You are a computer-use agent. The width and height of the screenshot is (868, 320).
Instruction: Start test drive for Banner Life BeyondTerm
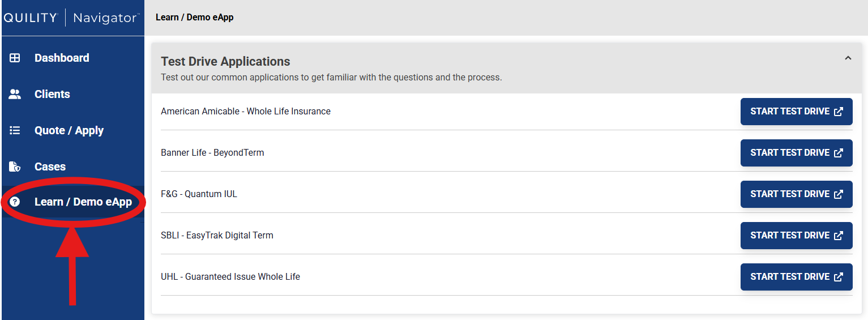coord(796,153)
